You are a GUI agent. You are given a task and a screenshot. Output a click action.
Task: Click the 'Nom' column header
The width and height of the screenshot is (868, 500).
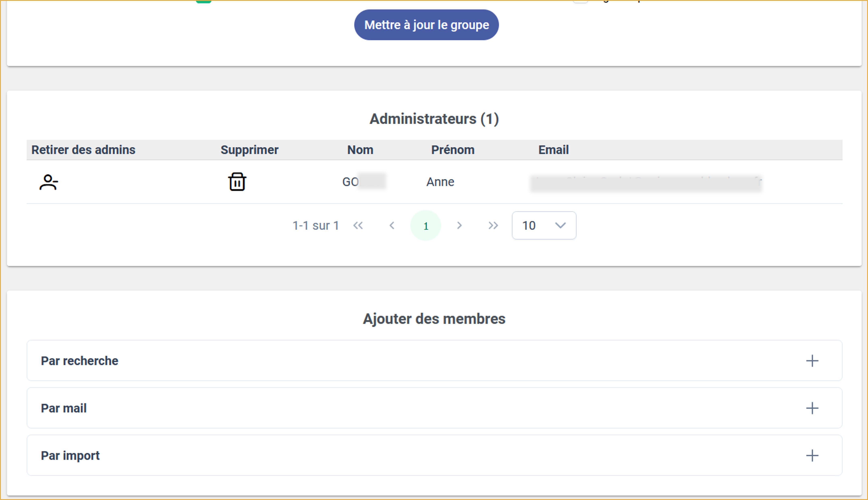coord(360,150)
